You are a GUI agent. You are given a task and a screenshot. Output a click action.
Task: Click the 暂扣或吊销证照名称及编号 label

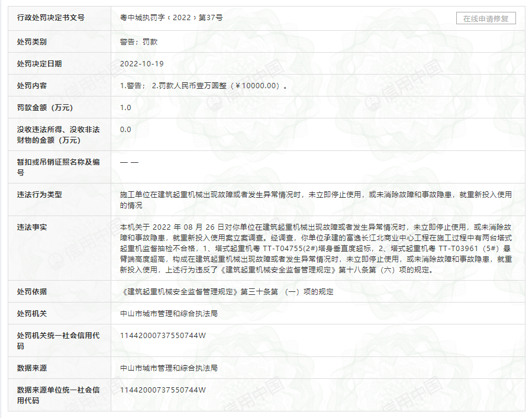59,168
